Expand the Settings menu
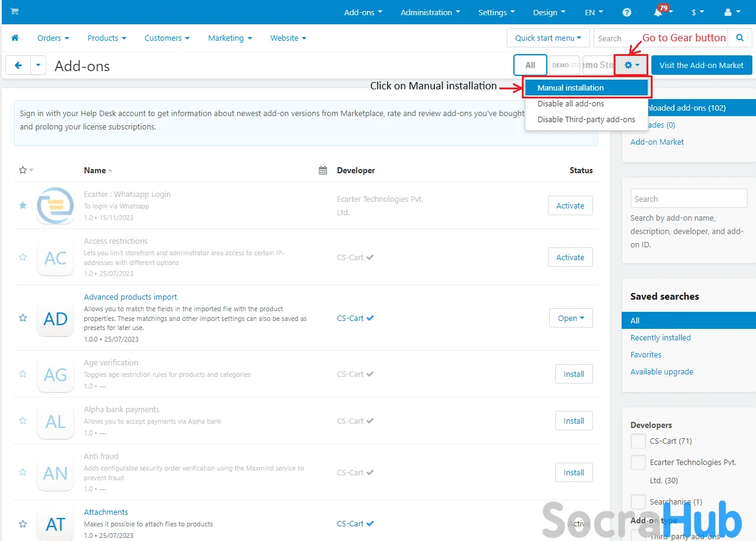The width and height of the screenshot is (756, 541). point(496,12)
